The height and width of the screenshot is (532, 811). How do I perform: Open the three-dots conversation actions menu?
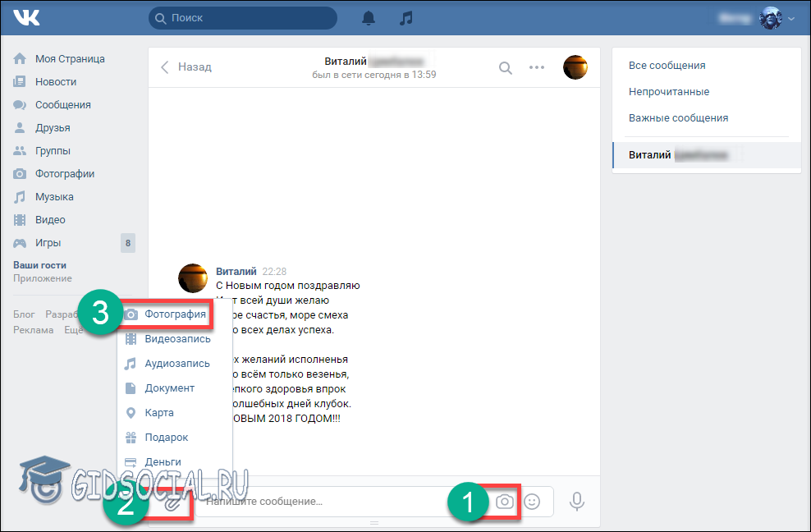point(537,67)
